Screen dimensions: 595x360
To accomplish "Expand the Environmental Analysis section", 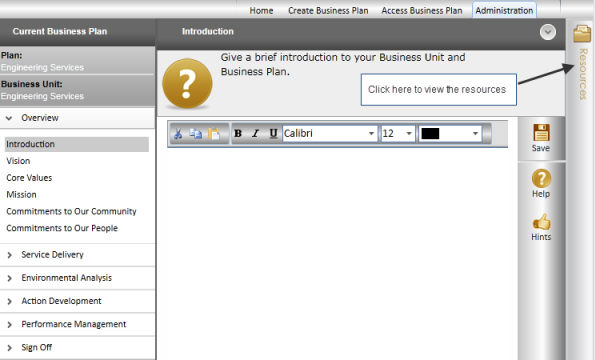I will coord(77,278).
